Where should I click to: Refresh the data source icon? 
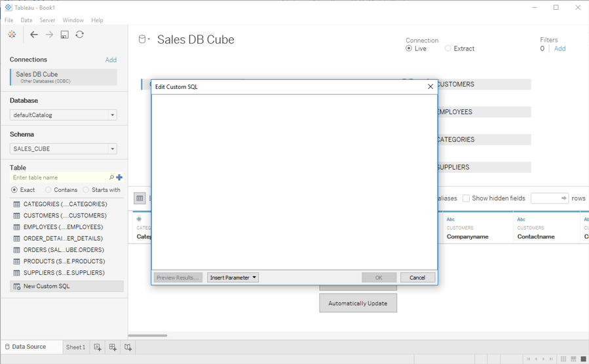pos(80,35)
